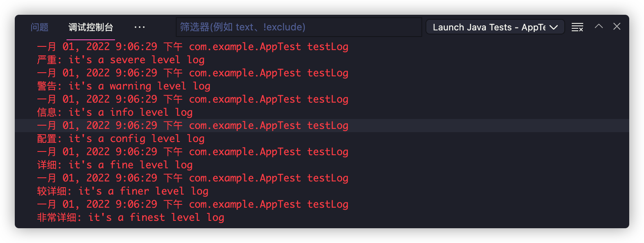
Task: Click the clear console icon
Action: tap(577, 27)
